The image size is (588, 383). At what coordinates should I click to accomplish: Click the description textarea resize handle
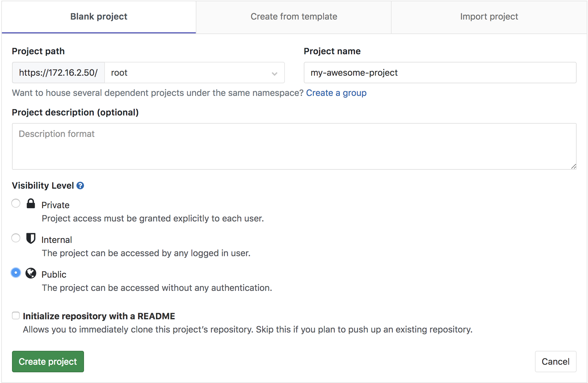point(573,167)
